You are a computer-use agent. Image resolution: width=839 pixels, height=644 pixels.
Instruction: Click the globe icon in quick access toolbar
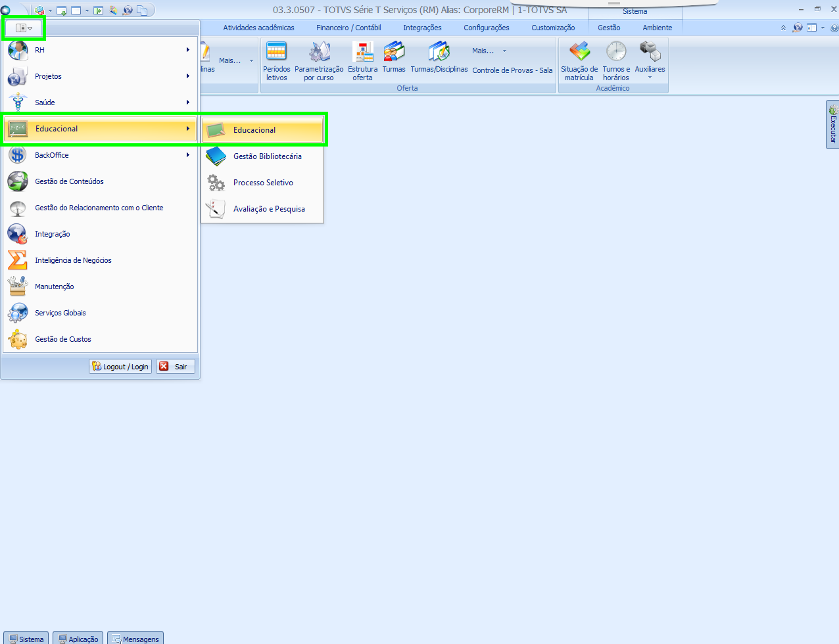[128, 10]
